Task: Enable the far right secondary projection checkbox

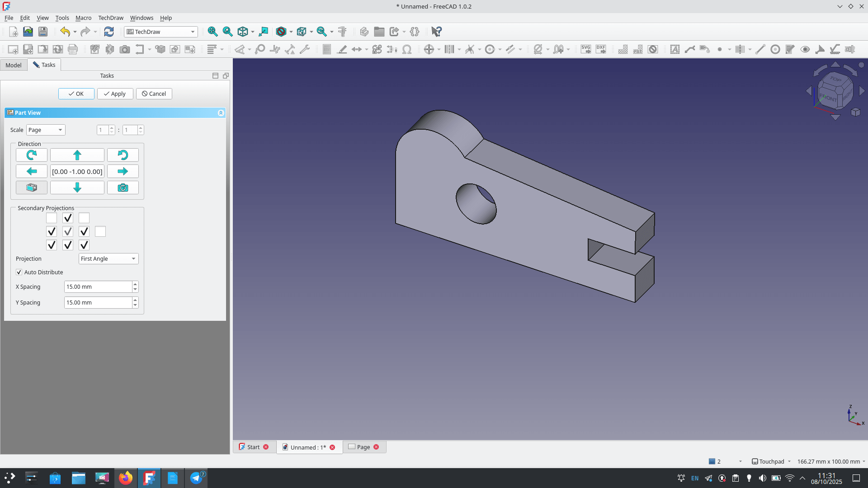Action: [100, 231]
